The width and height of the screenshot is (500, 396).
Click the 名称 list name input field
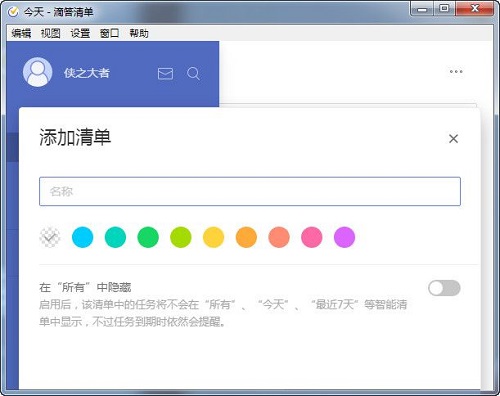tap(250, 191)
